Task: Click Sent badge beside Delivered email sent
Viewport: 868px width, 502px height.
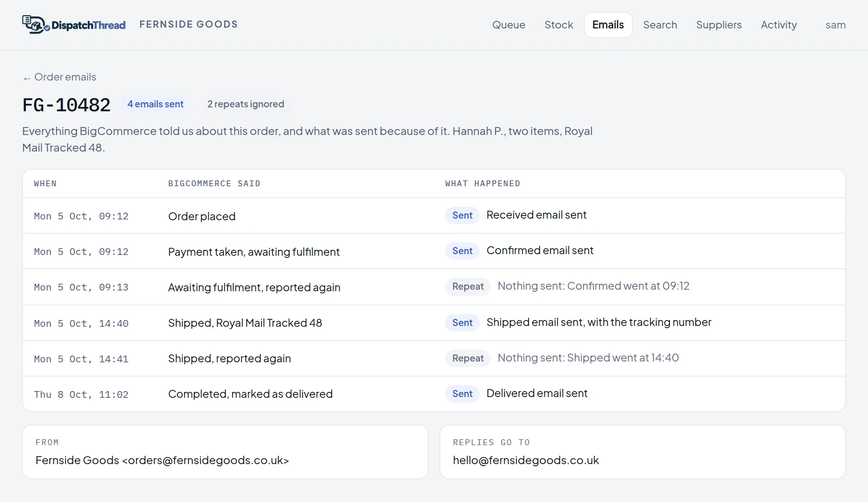Action: point(462,394)
